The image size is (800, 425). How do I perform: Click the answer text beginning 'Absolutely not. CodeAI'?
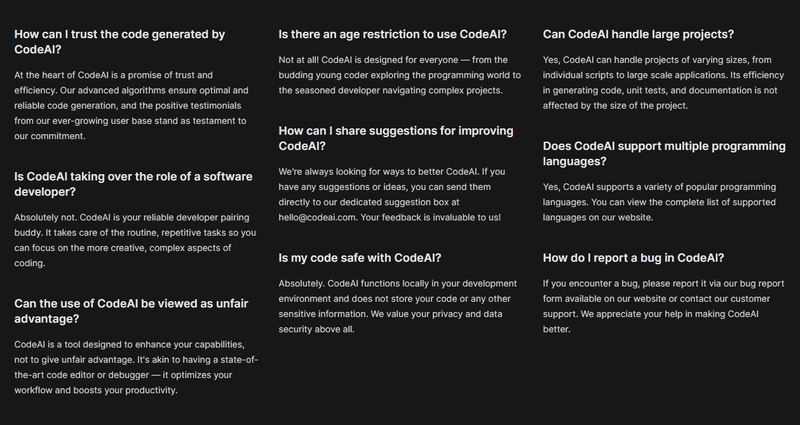coord(135,240)
